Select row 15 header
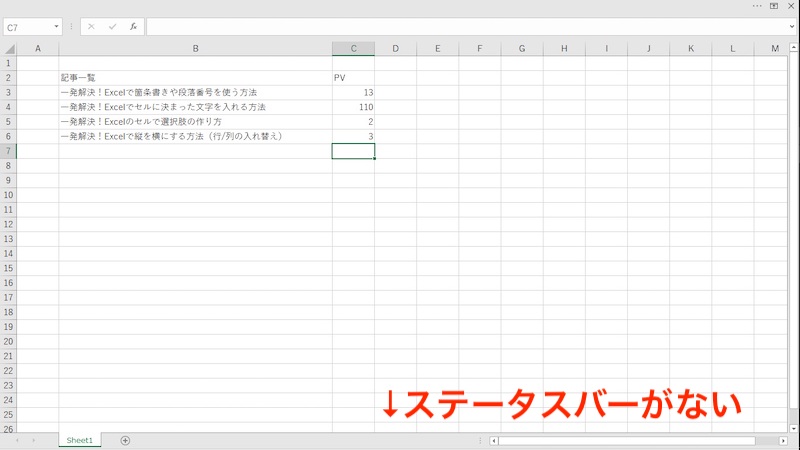The width and height of the screenshot is (800, 450). (8, 268)
